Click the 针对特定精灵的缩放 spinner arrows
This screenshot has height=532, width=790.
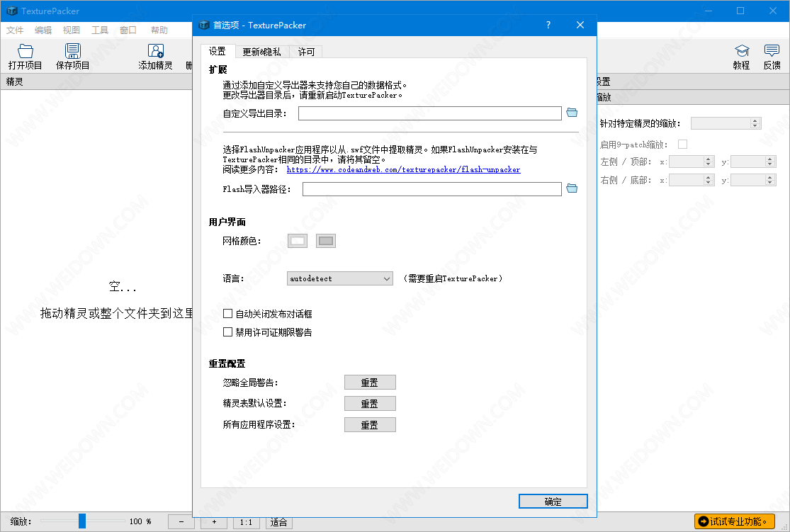(x=755, y=123)
